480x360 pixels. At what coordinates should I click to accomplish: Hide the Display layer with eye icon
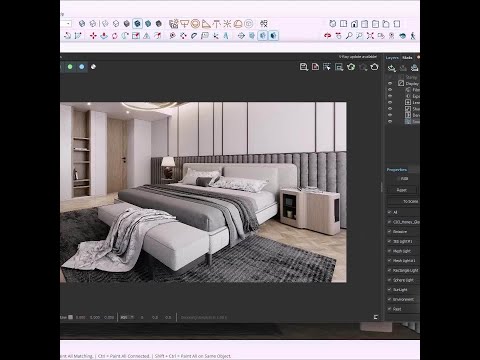pyautogui.click(x=390, y=83)
